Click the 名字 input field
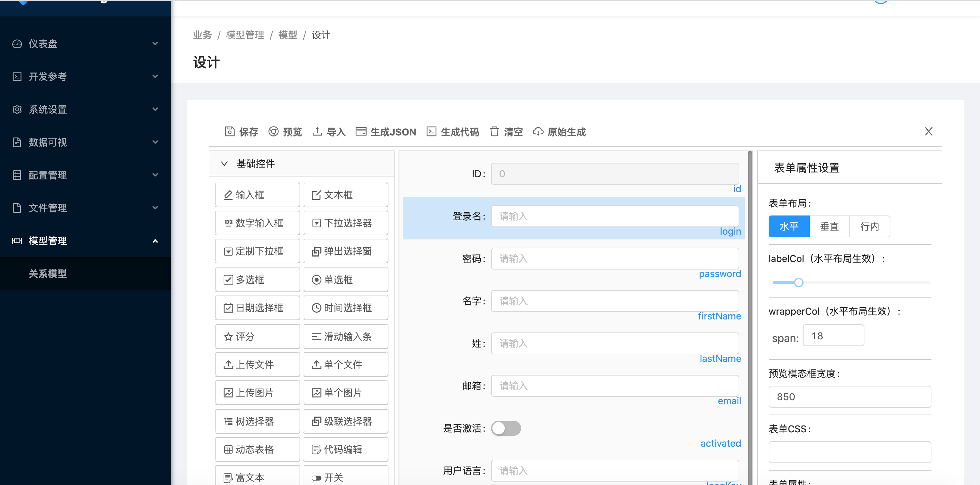980x485 pixels. [x=615, y=301]
